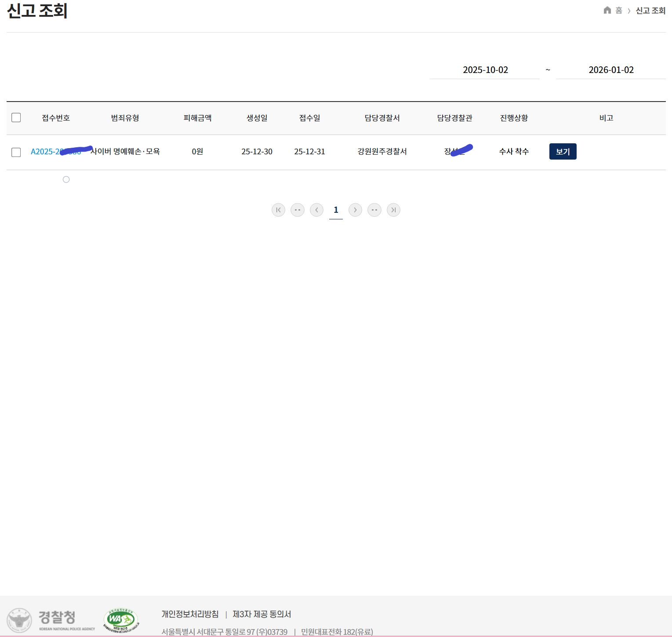This screenshot has width=672, height=637.
Task: Open the 개인정보처리방침 footer link
Action: (x=190, y=614)
